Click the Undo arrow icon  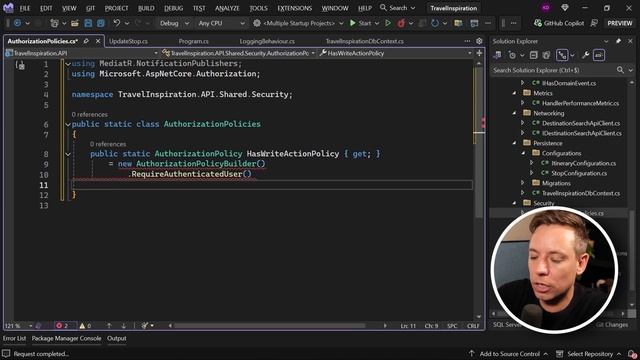click(x=117, y=23)
